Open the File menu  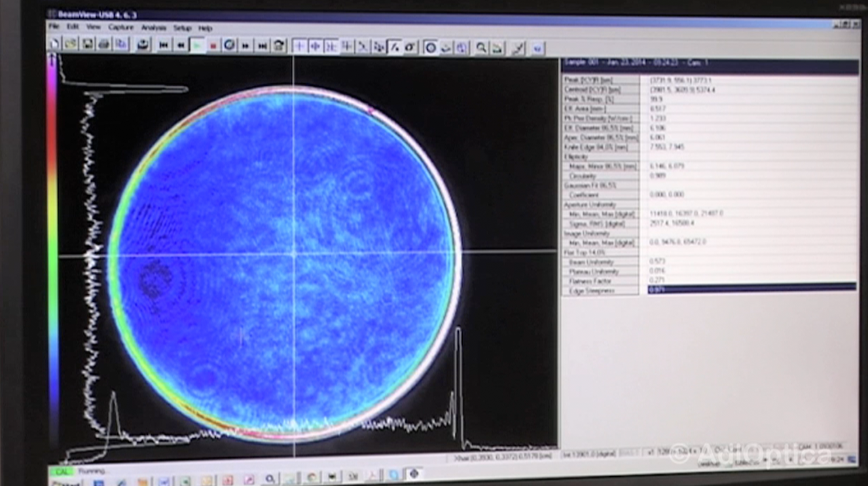tap(54, 27)
